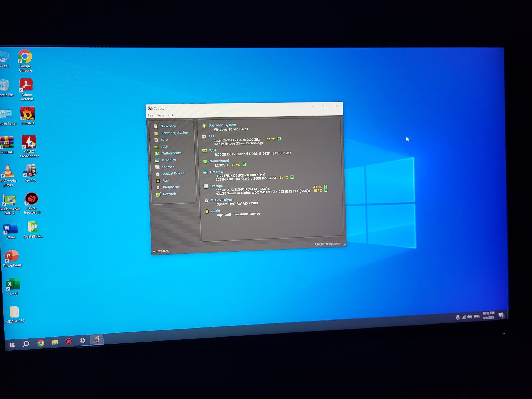Click the version label v1.33.075
Image resolution: width=532 pixels, height=399 pixels.
click(161, 251)
